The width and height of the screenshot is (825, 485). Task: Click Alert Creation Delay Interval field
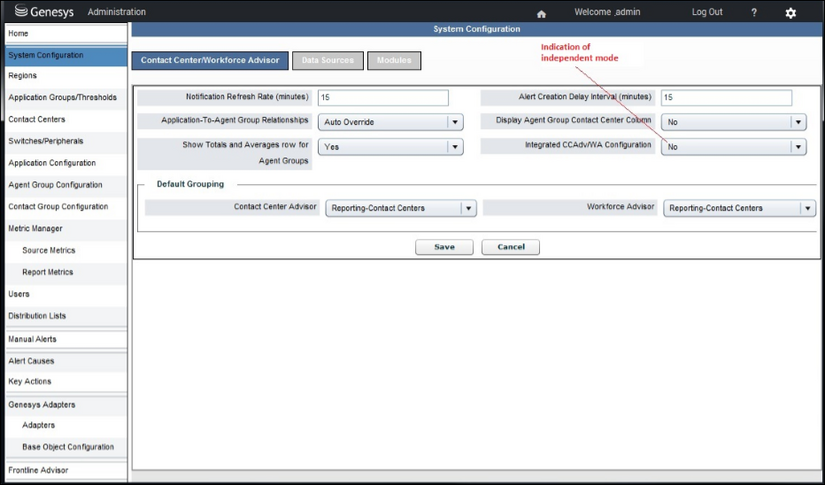click(x=726, y=98)
